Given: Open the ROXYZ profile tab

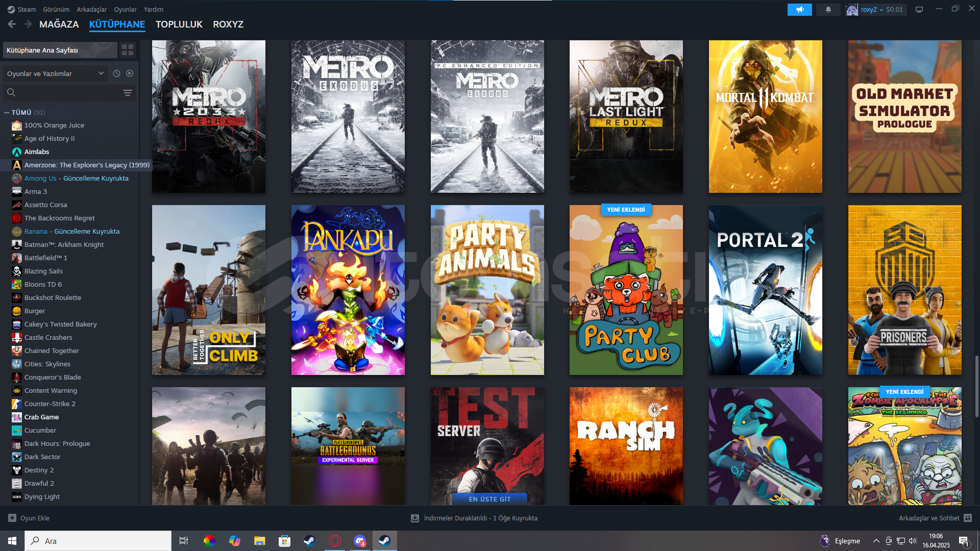Looking at the screenshot, I should (x=228, y=24).
